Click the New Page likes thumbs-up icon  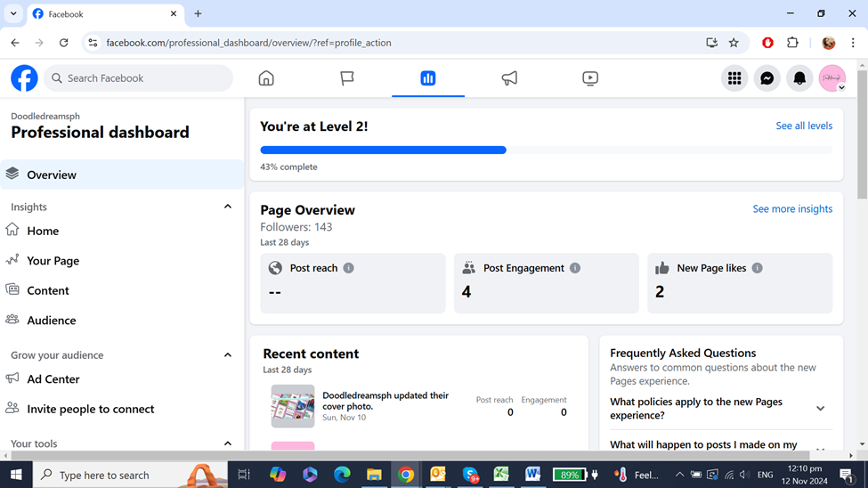(662, 268)
